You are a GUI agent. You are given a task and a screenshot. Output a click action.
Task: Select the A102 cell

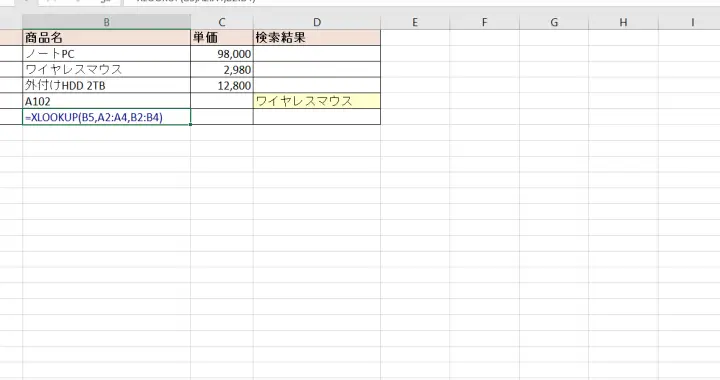tap(107, 101)
